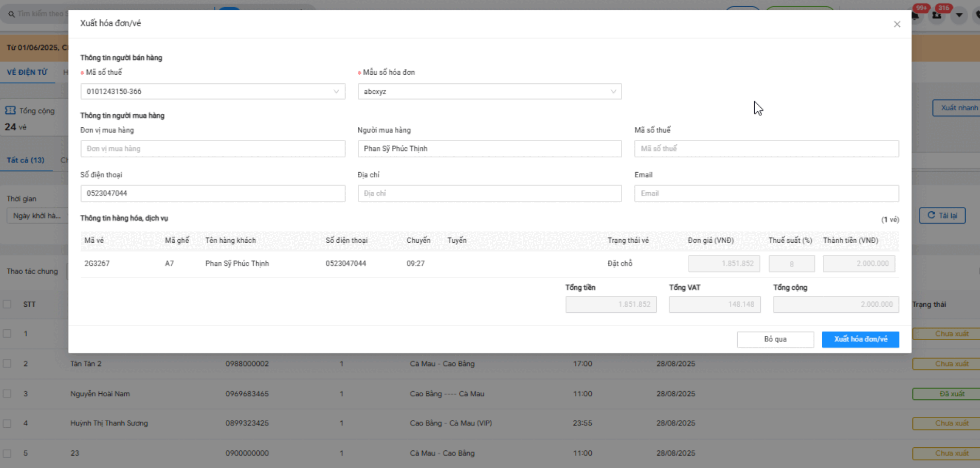Image resolution: width=980 pixels, height=468 pixels.
Task: Close the Xuất hóa đơn/vé dialog
Action: (897, 24)
